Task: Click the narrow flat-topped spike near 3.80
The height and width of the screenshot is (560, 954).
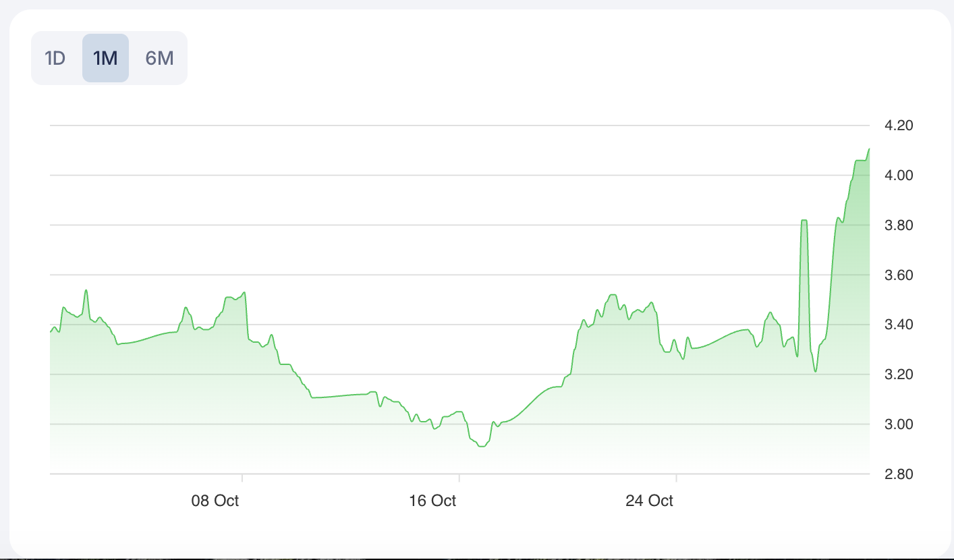Action: pos(804,221)
